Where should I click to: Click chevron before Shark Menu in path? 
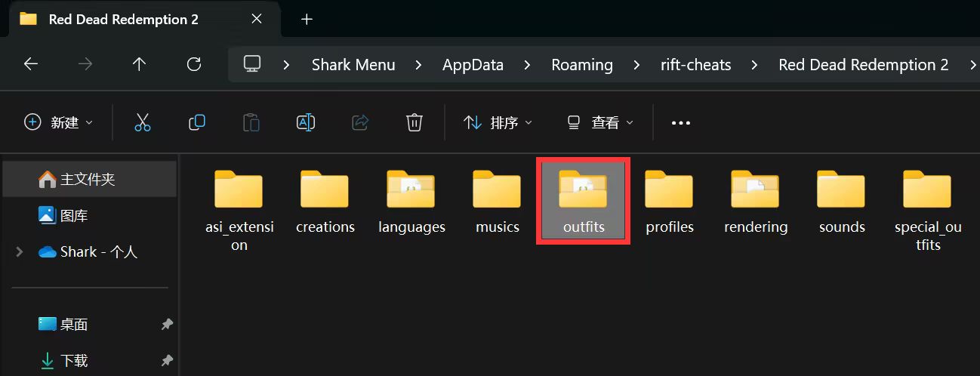coord(286,65)
